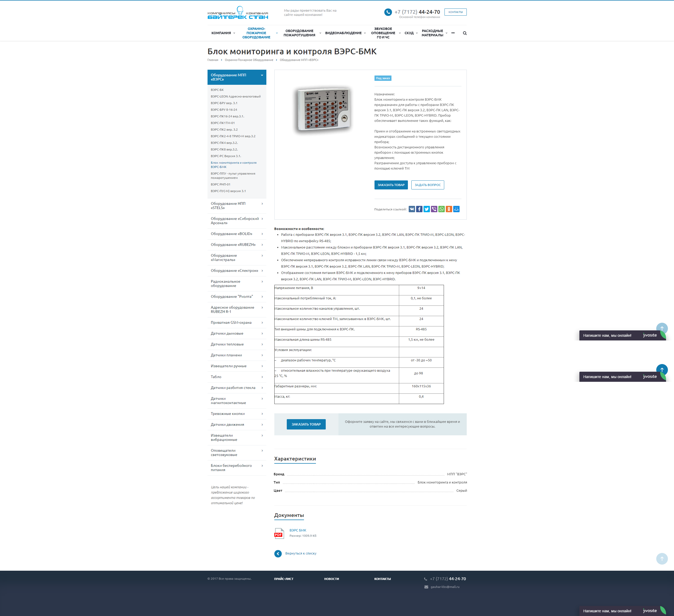Viewport: 674px width, 616px height.
Task: Open ВЭРС-ППУ пульт управления пожаротушением item
Action: [233, 176]
